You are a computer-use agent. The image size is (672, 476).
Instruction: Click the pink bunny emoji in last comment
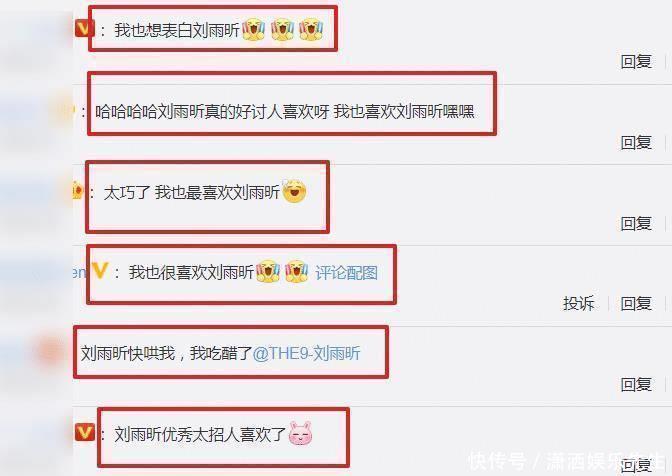pos(300,434)
